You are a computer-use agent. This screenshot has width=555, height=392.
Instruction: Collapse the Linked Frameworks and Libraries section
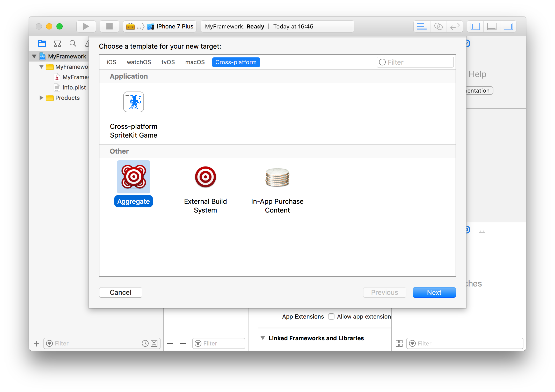(263, 338)
